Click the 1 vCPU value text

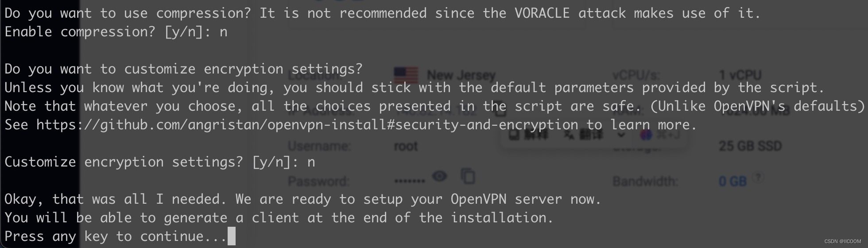tap(740, 75)
